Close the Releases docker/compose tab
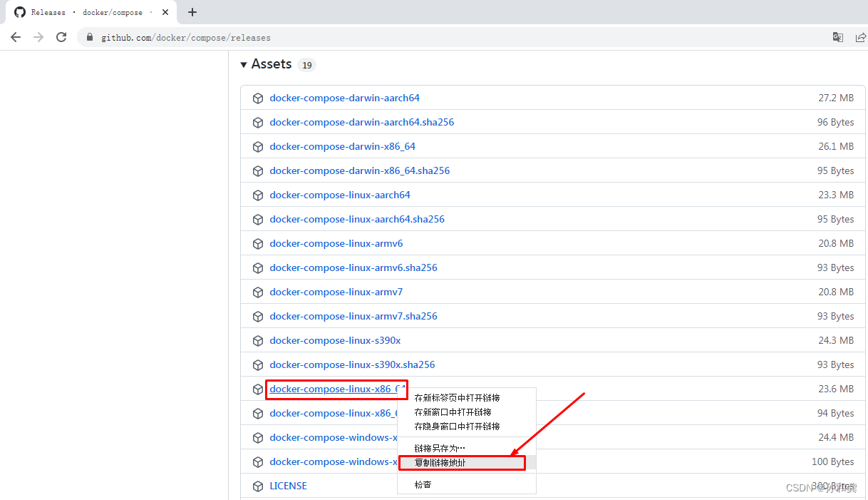868x500 pixels. coord(165,12)
